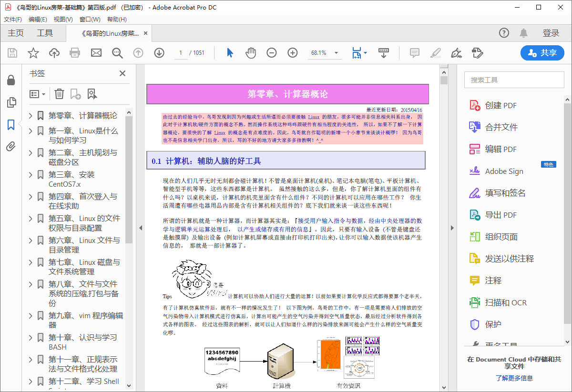The width and height of the screenshot is (572, 392).
Task: Toggle the bookmarks panel icon
Action: tap(11, 125)
